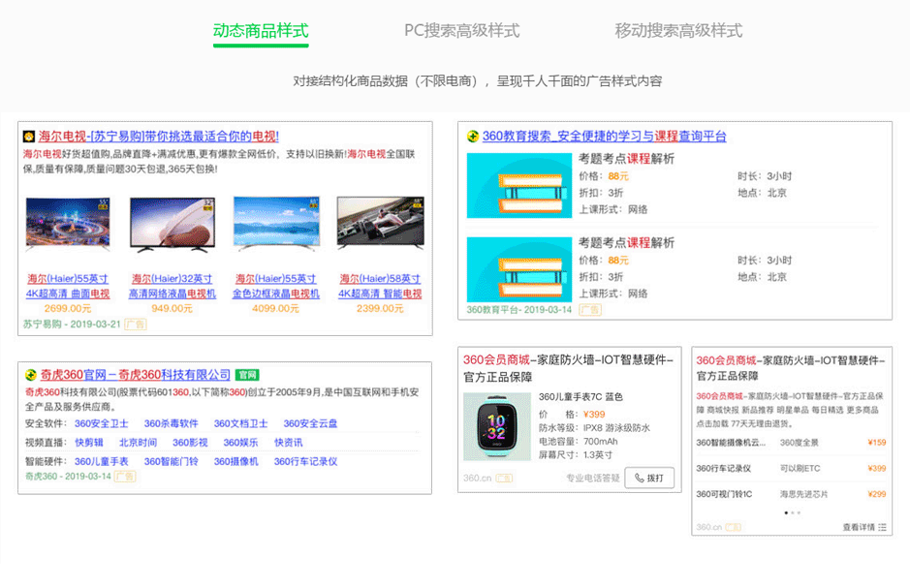Click the Suning favicon beside 海尔电视 title
Viewport: 910px width, 588px height.
pos(29,137)
